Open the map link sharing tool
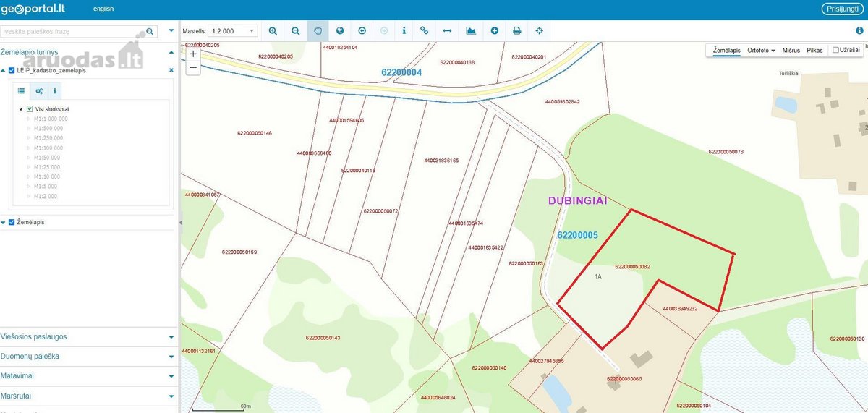 pyautogui.click(x=425, y=31)
